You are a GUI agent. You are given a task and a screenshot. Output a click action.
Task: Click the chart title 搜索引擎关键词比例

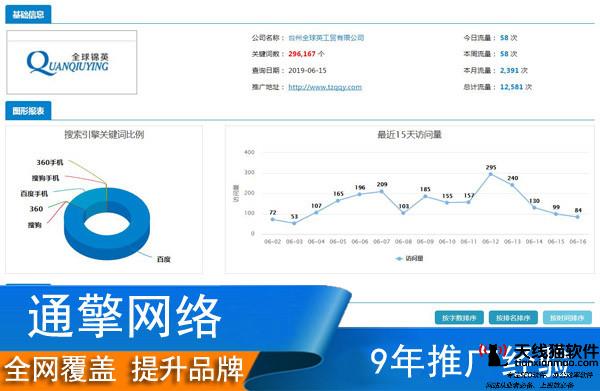click(x=104, y=134)
